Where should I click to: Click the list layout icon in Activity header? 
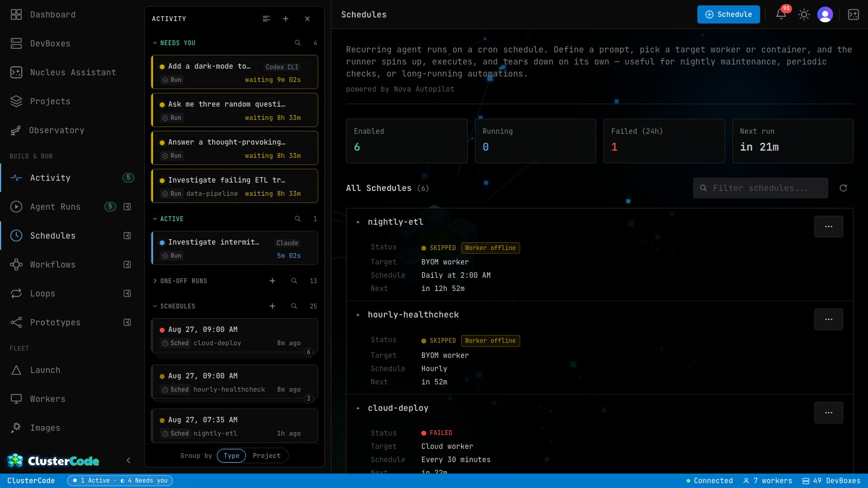pyautogui.click(x=266, y=19)
